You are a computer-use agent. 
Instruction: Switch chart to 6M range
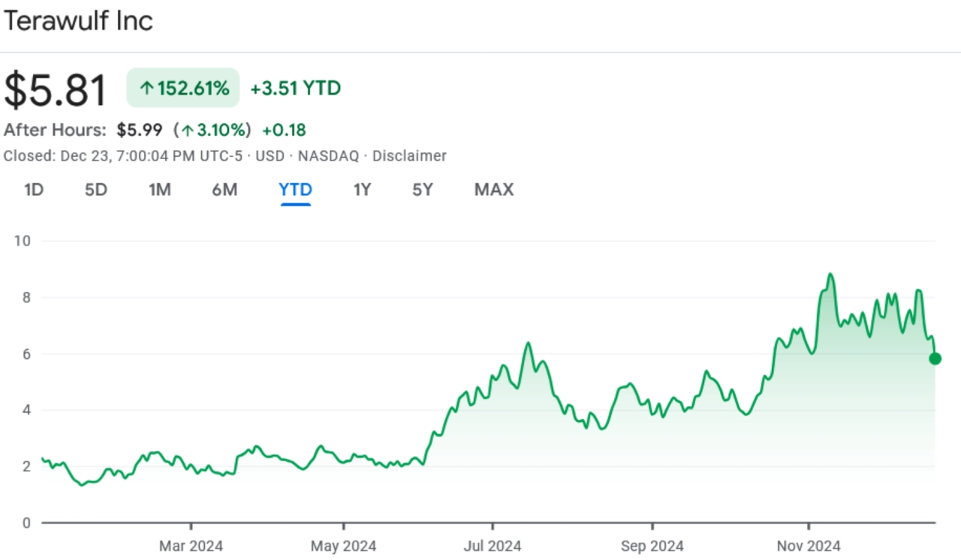[x=224, y=190]
